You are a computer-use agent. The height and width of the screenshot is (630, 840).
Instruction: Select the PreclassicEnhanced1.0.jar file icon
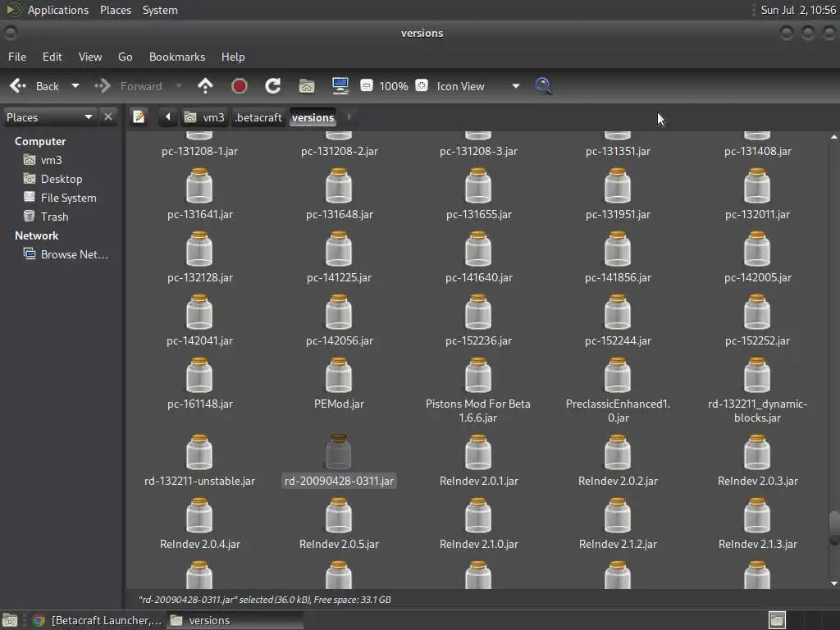point(617,376)
